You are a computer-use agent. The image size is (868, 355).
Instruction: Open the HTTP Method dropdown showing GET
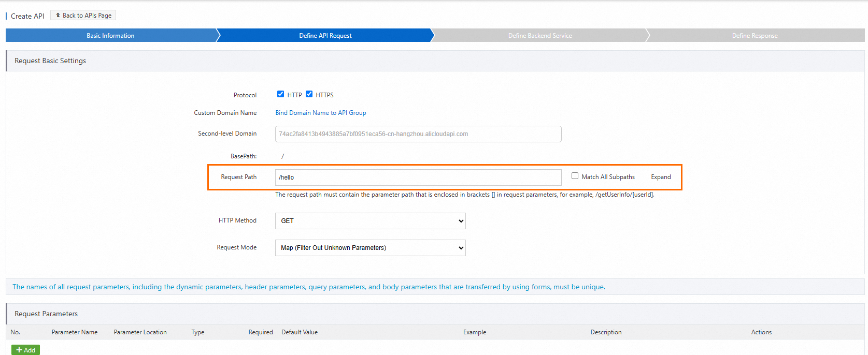[x=370, y=221]
